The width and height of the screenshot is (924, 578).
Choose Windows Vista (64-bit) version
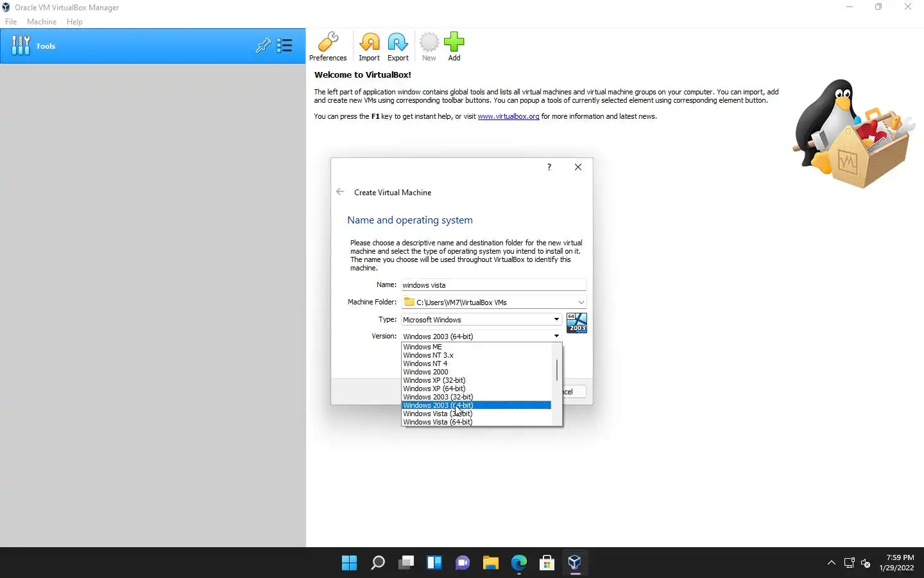pos(476,422)
